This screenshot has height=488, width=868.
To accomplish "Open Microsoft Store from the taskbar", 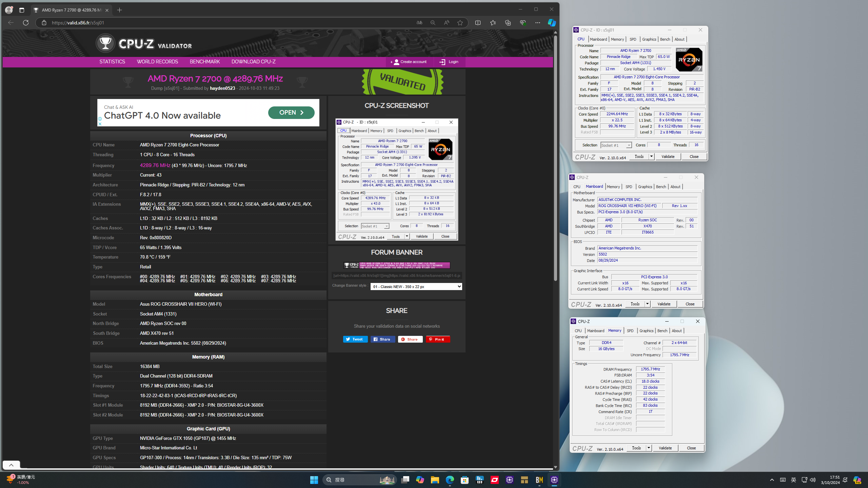I will click(465, 480).
